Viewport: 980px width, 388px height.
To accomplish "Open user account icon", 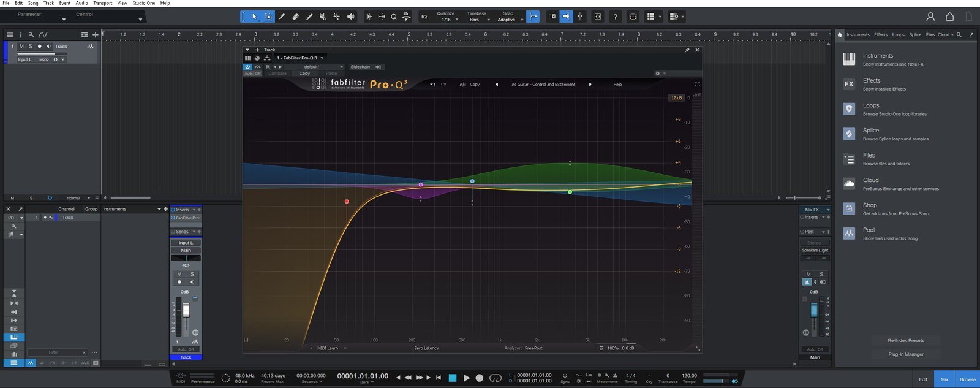I will click(930, 17).
